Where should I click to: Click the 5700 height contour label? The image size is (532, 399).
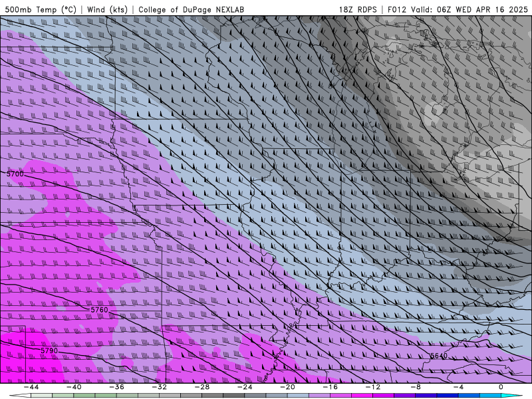point(15,174)
